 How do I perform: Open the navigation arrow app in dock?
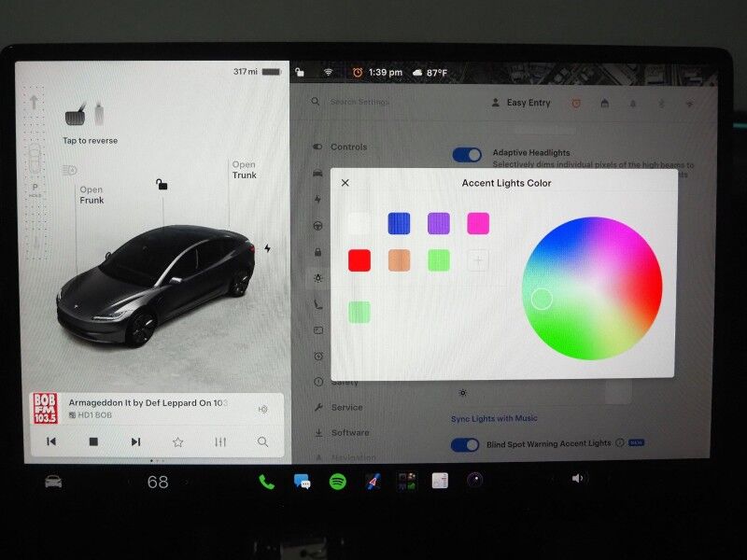pos(373,482)
